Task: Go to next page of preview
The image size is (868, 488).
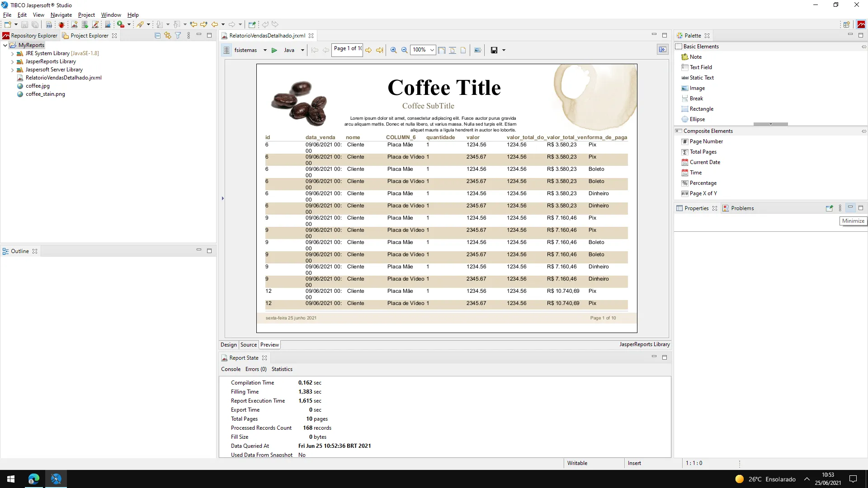Action: pyautogui.click(x=368, y=50)
